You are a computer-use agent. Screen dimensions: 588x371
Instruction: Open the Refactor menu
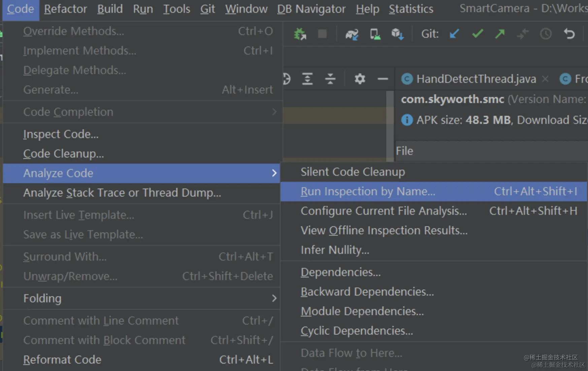pyautogui.click(x=65, y=9)
